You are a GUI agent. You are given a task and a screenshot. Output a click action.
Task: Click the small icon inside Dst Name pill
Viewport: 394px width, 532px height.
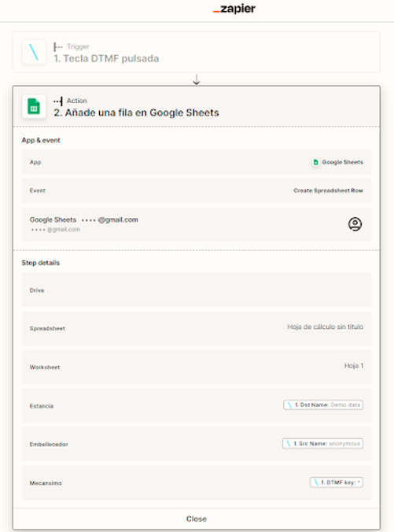coord(289,405)
